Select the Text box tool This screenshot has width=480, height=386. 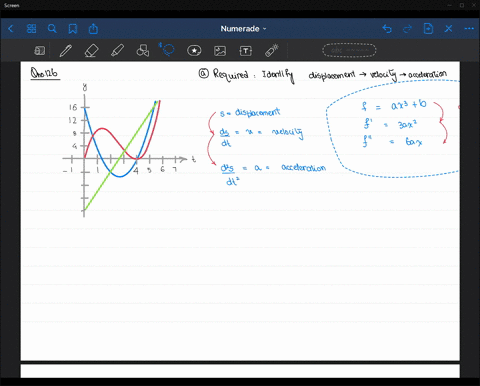click(x=246, y=51)
